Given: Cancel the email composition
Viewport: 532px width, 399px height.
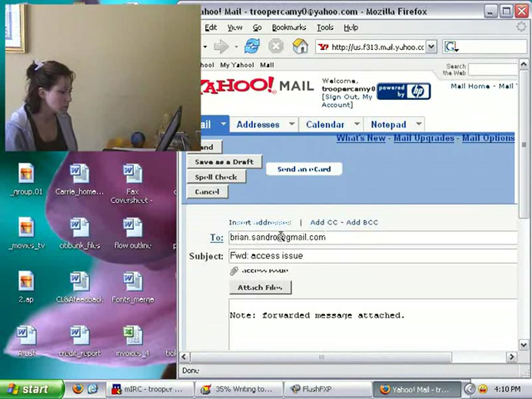Looking at the screenshot, I should tap(207, 192).
